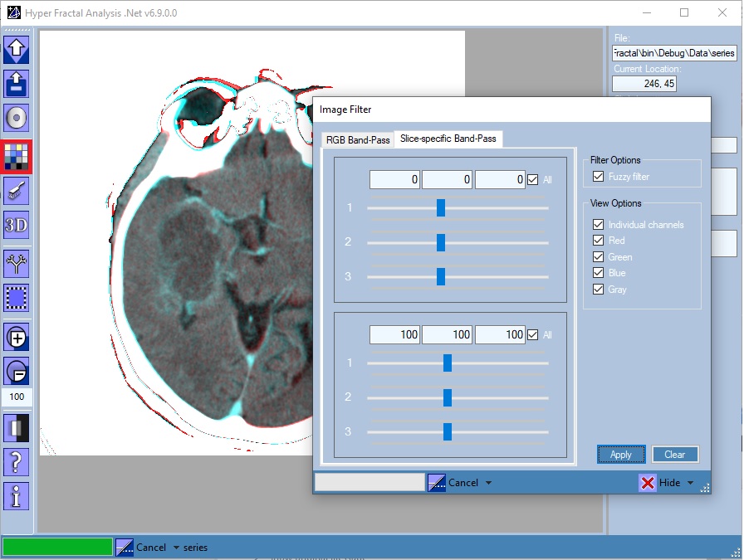Uncheck the Fuzzy filter checkbox
Image resolution: width=744 pixels, height=560 pixels.
click(x=598, y=177)
